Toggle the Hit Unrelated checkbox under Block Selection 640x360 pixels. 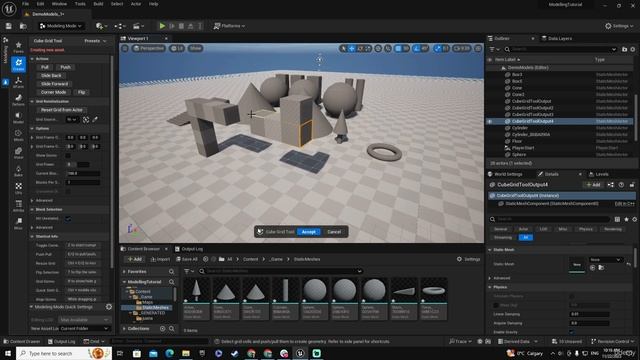[x=68, y=218]
